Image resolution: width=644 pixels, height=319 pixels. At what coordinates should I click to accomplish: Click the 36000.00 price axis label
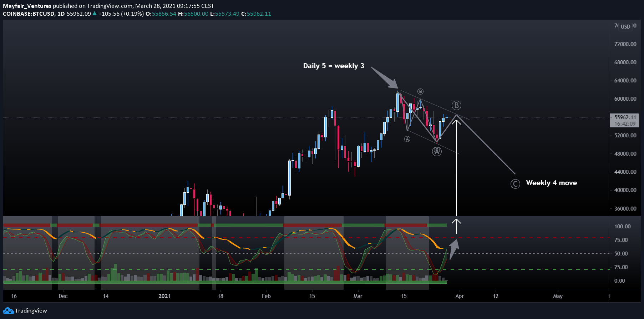point(625,208)
